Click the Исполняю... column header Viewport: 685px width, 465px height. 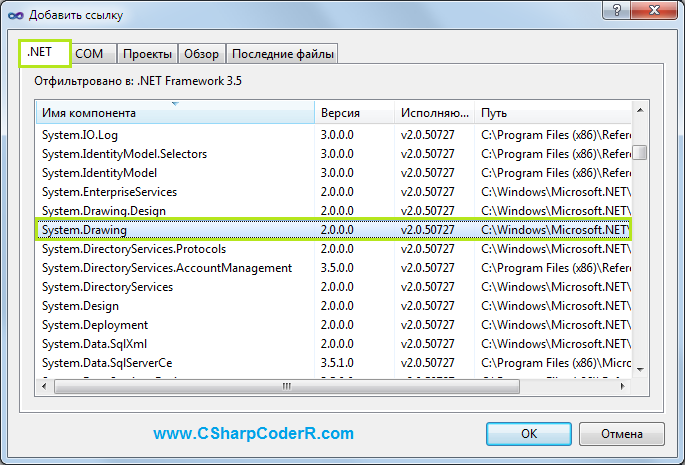pyautogui.click(x=435, y=113)
